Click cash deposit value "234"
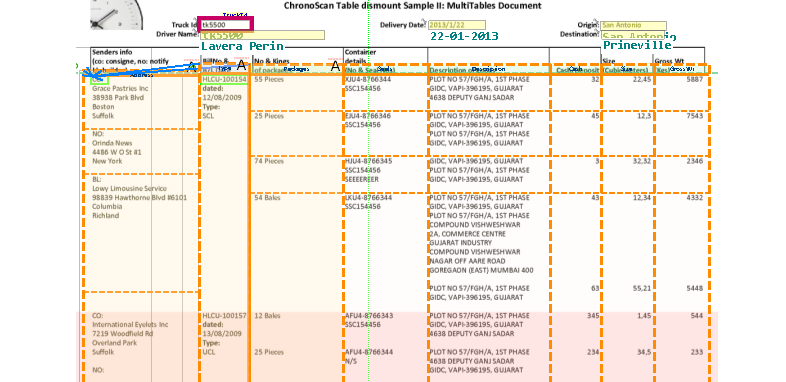The image size is (786, 382). click(593, 352)
